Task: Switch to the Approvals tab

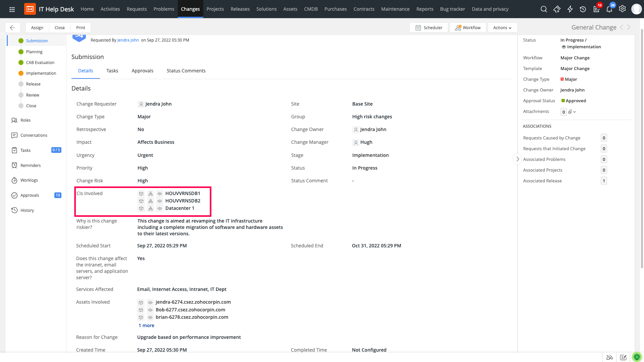Action: tap(142, 71)
